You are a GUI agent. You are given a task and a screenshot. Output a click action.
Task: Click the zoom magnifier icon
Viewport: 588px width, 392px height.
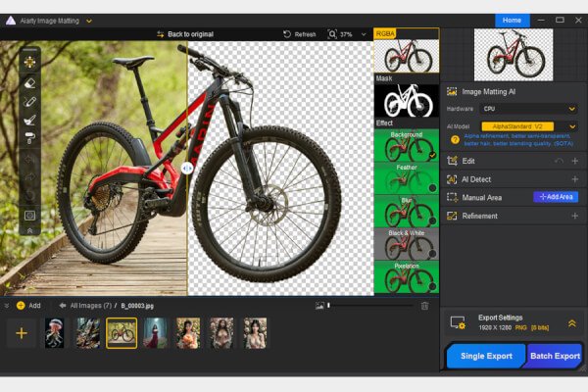click(332, 34)
